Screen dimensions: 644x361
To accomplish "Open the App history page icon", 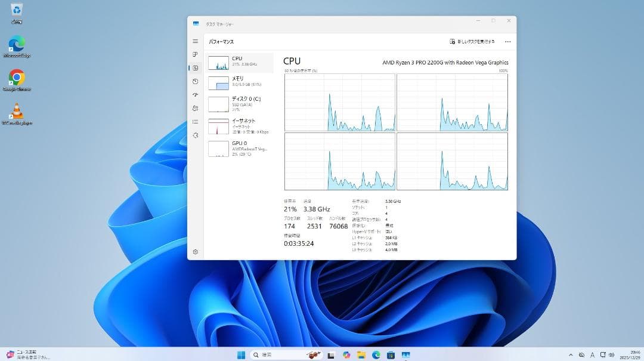I will (x=195, y=81).
